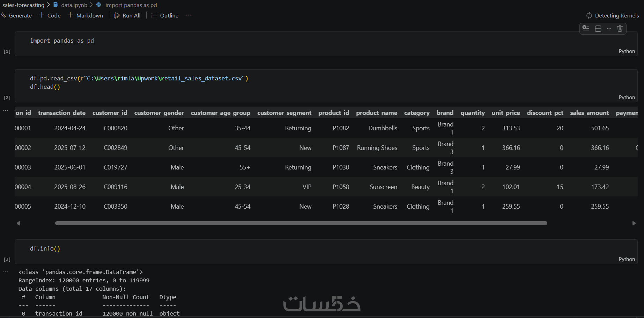Click product ID P1030
Screen dimensions: 644x318
pyautogui.click(x=341, y=167)
